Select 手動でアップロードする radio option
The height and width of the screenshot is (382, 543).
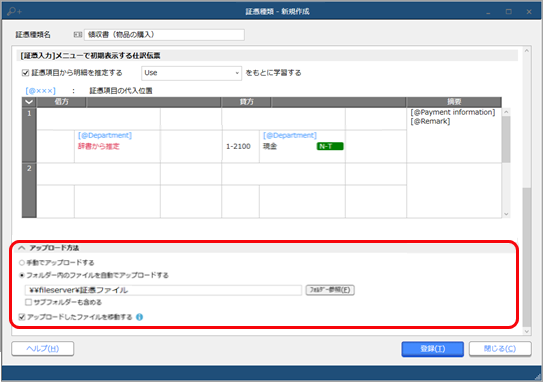coord(22,263)
